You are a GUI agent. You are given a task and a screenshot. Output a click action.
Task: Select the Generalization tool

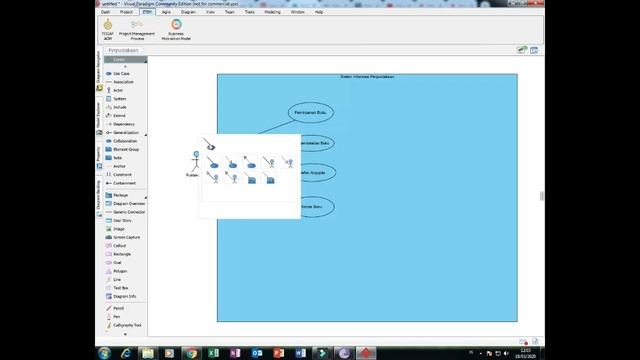(x=126, y=133)
